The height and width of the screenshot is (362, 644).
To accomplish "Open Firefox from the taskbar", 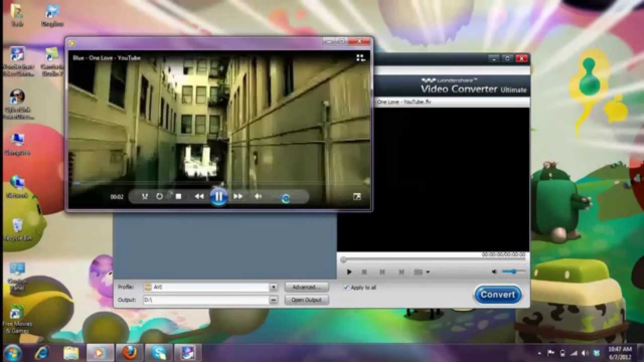I will [130, 352].
